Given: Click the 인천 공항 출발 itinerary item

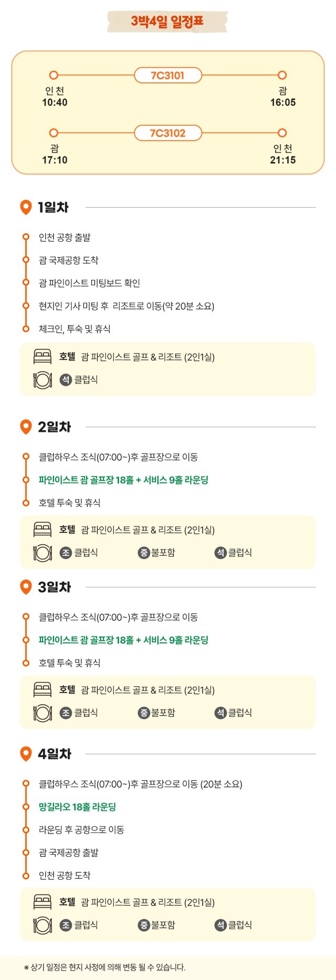Looking at the screenshot, I should point(65,238).
